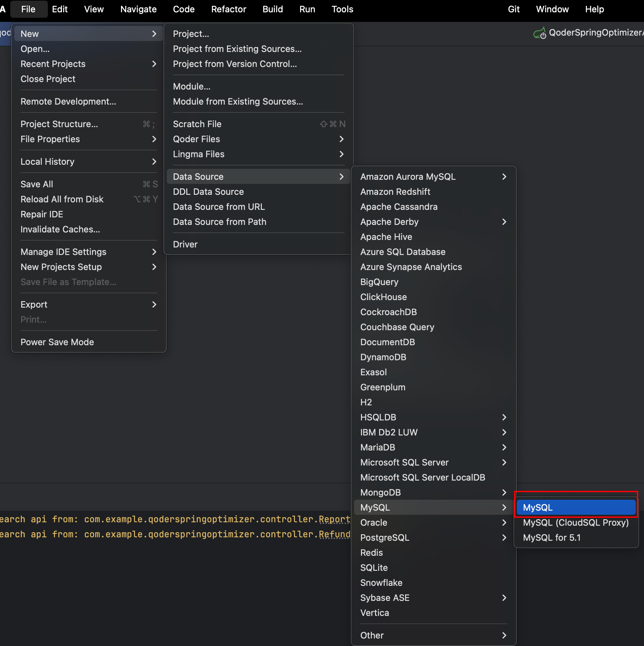The width and height of the screenshot is (644, 646).
Task: Choose Redis data source
Action: click(372, 553)
